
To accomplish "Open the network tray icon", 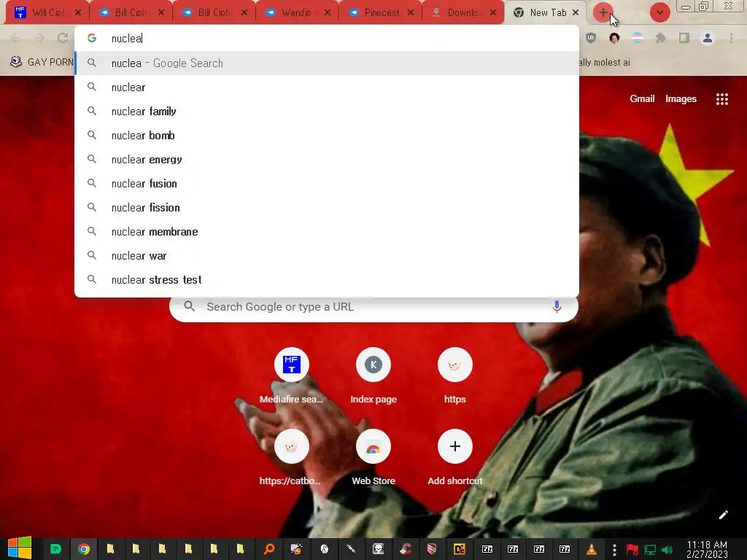I will point(650,550).
